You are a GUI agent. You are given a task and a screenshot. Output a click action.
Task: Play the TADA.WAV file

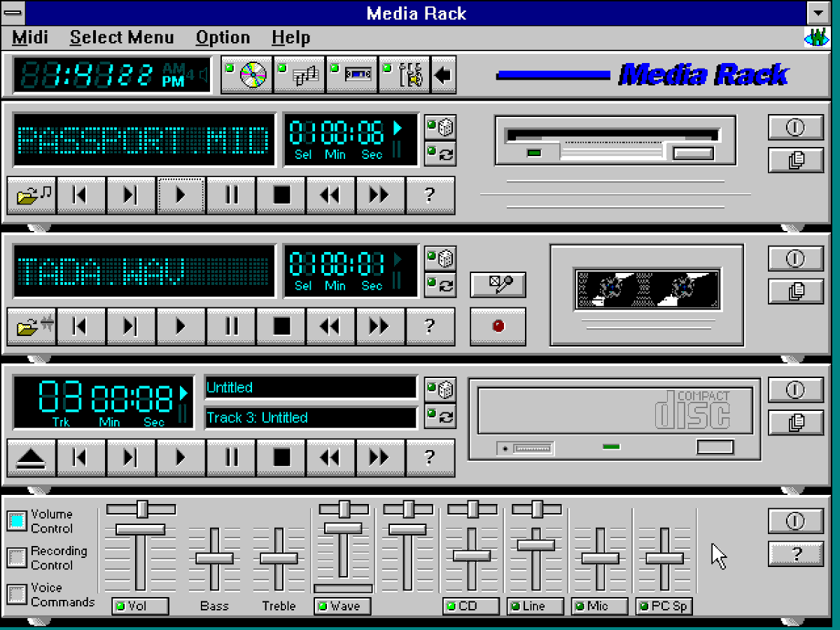tap(181, 326)
